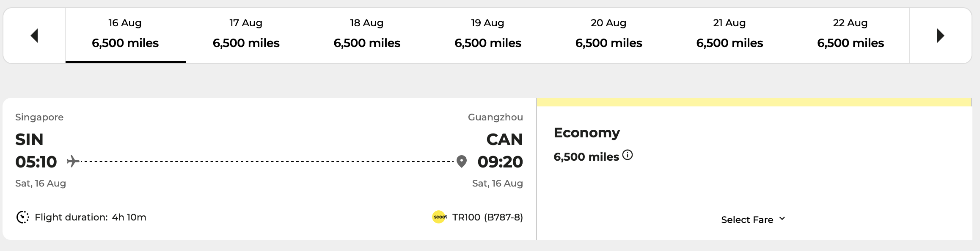This screenshot has height=251, width=980.
Task: Select the 20 Aug date tab
Action: (x=609, y=36)
